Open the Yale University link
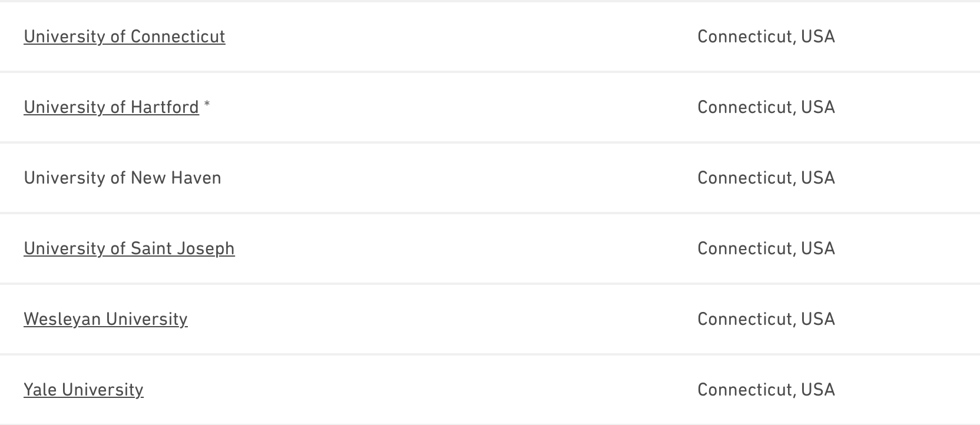Screen dimensions: 980x425 [84, 390]
